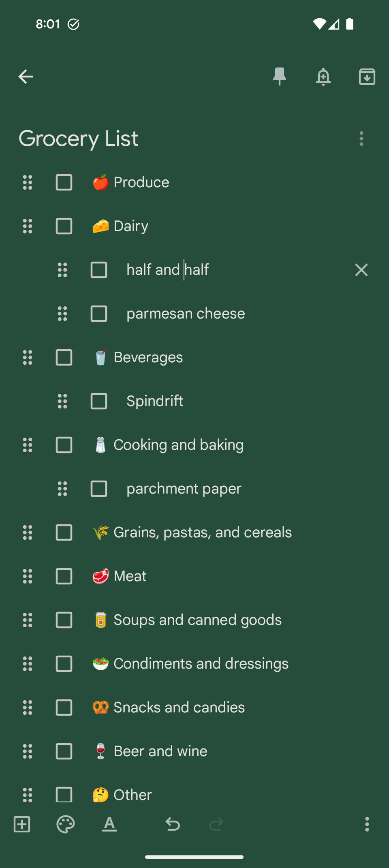Undo the last change

[x=173, y=824]
